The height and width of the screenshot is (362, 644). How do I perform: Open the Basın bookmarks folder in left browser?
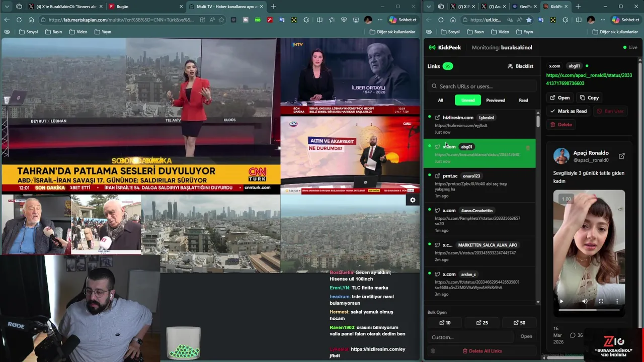(x=53, y=32)
